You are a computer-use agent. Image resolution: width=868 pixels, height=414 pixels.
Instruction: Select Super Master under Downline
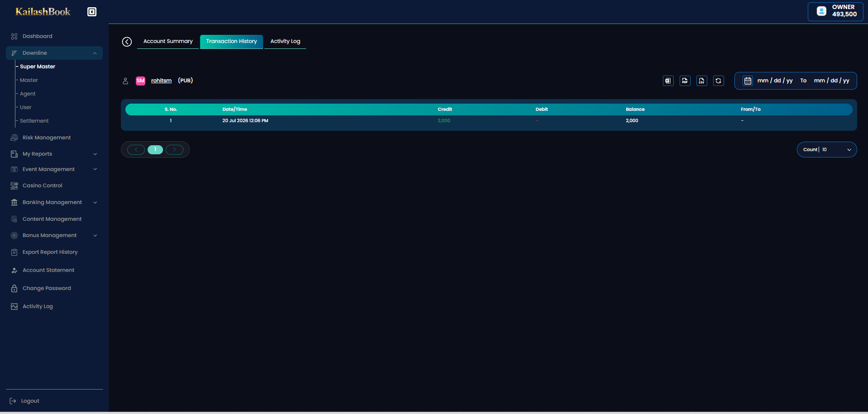tap(38, 67)
